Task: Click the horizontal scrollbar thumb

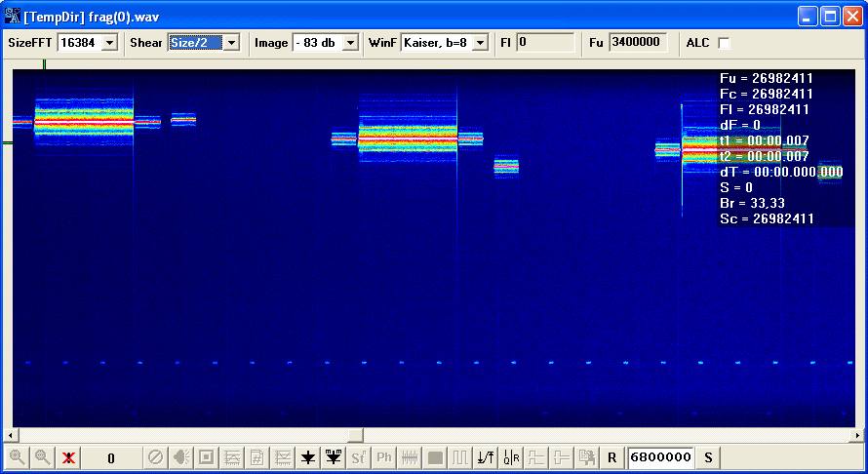Action: point(355,435)
